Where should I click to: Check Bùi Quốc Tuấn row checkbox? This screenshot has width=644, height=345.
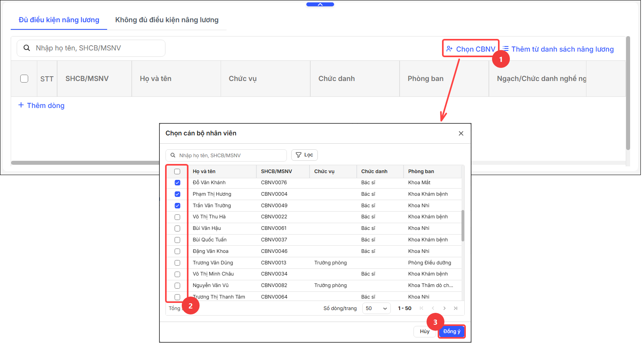[x=177, y=240]
